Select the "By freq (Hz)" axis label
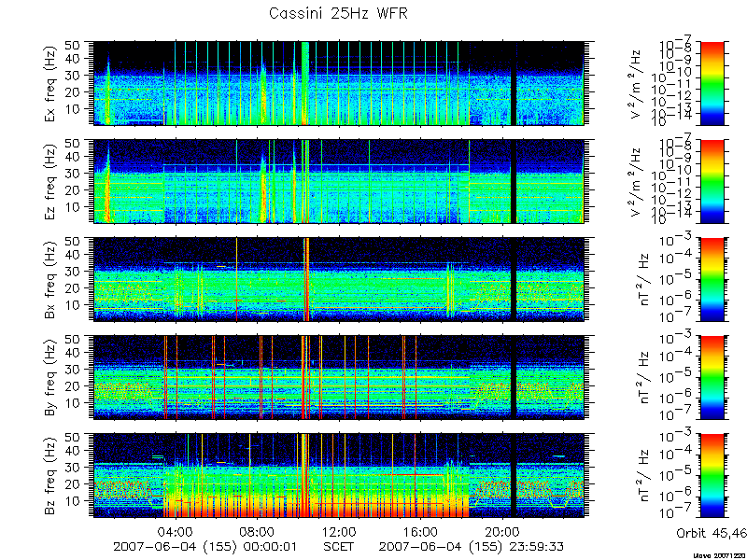This screenshot has height=560, width=747. (50, 378)
